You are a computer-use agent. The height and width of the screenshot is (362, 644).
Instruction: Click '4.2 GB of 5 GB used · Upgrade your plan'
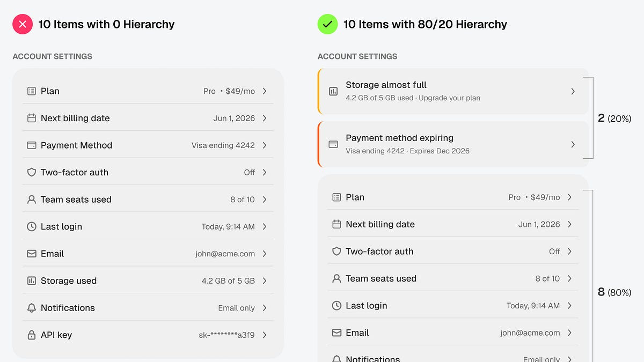coord(413,98)
